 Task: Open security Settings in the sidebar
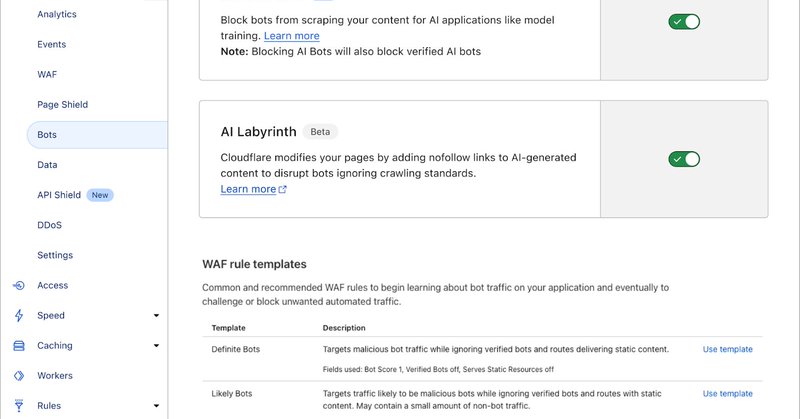pos(55,255)
